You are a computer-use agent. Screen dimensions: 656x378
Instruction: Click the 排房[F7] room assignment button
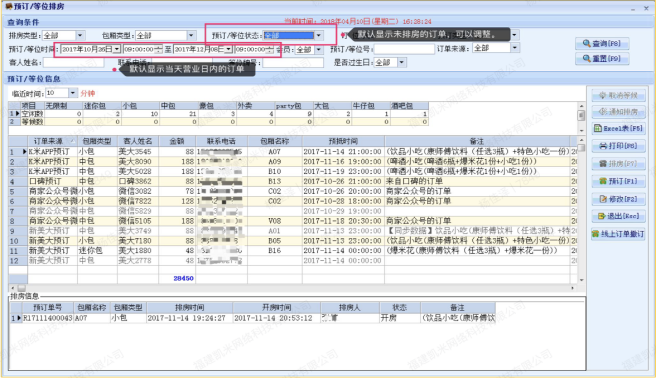(x=618, y=163)
